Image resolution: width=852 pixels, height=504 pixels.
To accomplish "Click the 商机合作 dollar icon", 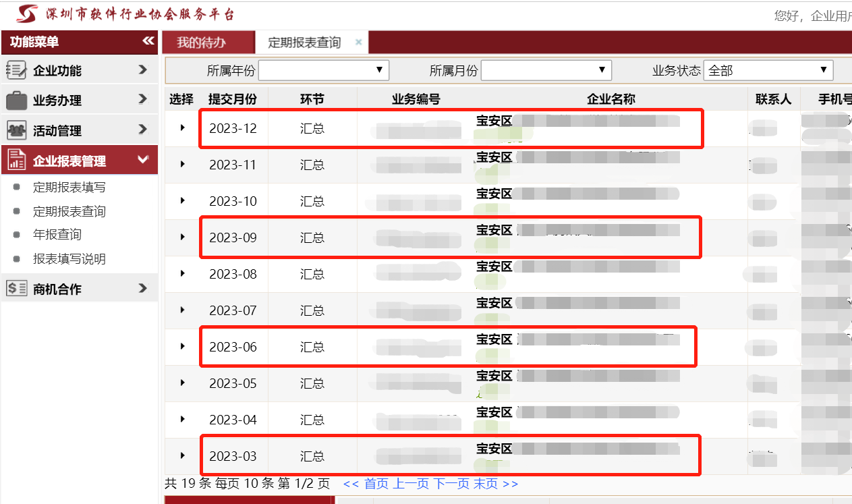I will [x=16, y=289].
